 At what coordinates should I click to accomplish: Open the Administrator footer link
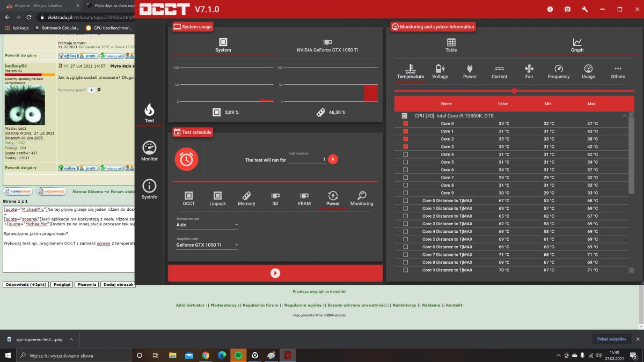[191, 305]
